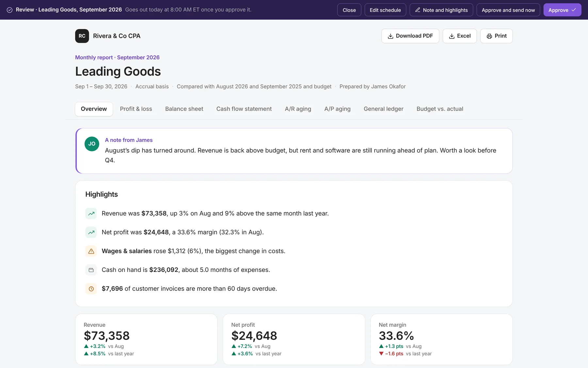The image size is (588, 368).
Task: Click the JO avatar in James's note
Action: click(x=92, y=144)
